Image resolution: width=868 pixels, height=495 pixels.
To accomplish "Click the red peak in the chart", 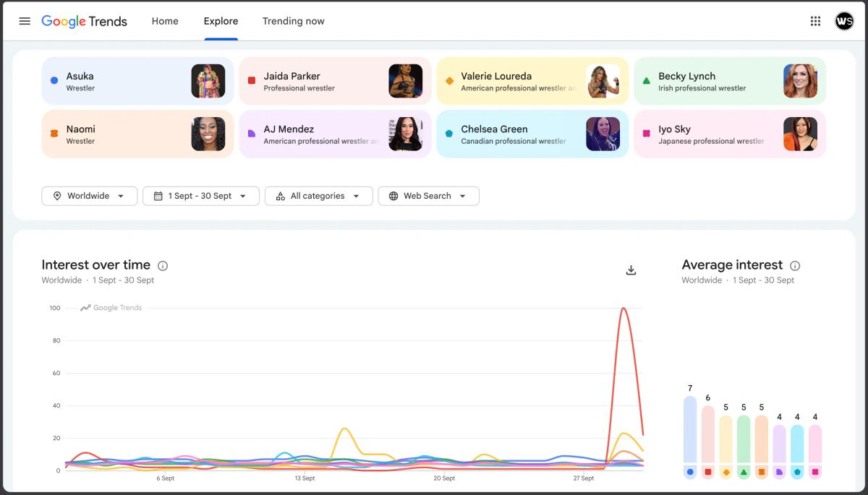I will point(623,309).
